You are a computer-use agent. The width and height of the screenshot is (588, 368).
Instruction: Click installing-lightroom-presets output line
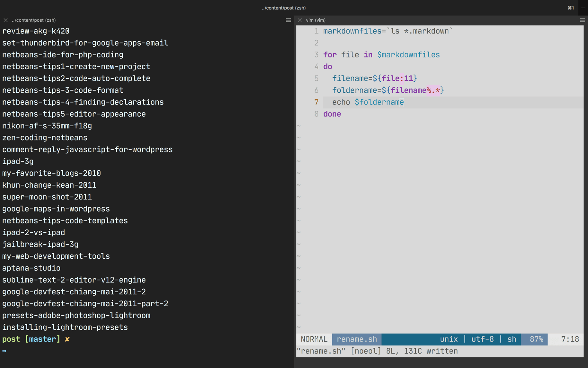(65, 327)
